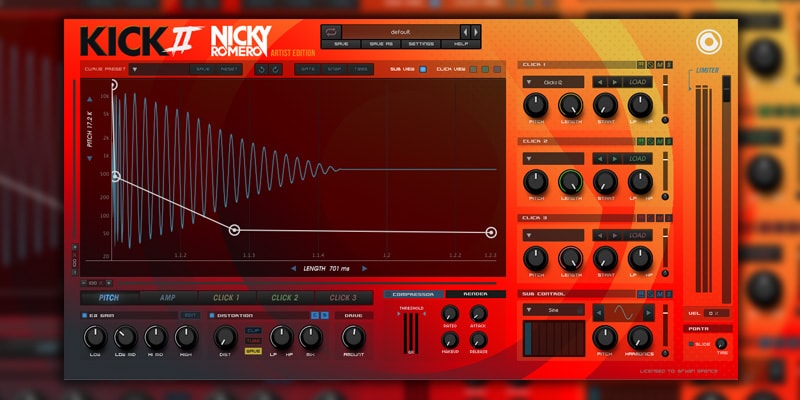Click the Save As button

click(x=381, y=44)
